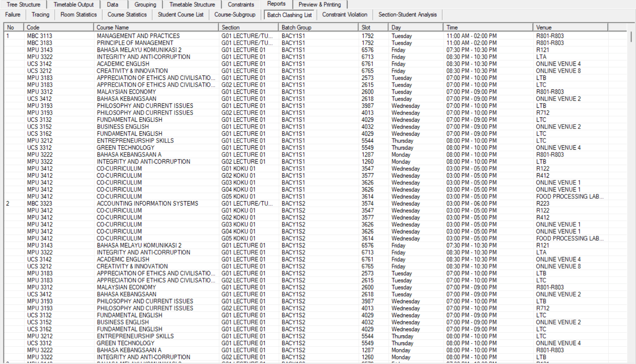Viewport: 636px width, 364px height.
Task: Open the Constraint Violation sub-tab
Action: (x=345, y=14)
